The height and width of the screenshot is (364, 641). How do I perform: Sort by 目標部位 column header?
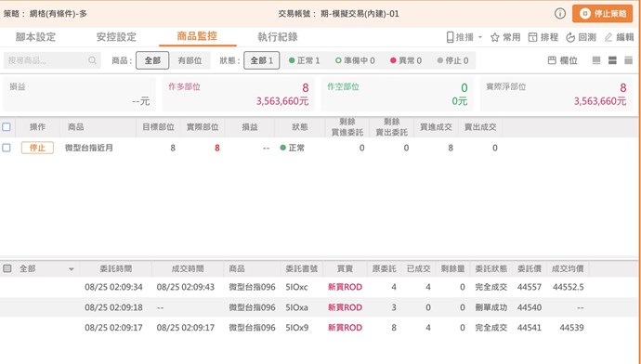coord(158,127)
